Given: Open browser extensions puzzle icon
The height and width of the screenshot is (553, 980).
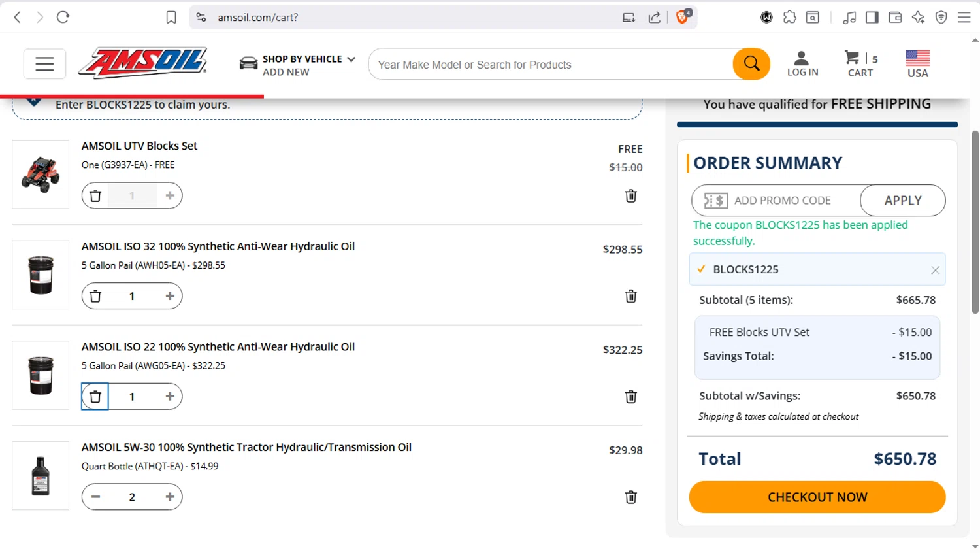Looking at the screenshot, I should (789, 18).
